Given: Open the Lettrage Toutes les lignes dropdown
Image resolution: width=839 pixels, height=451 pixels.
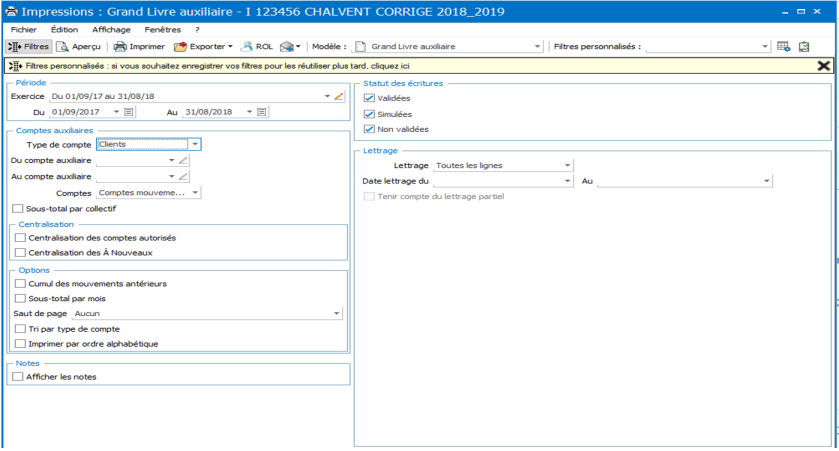Looking at the screenshot, I should click(568, 165).
